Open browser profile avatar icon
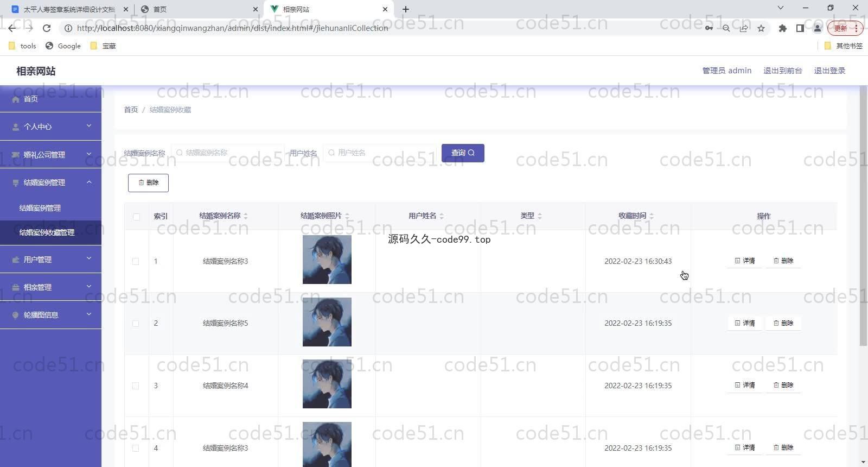Viewport: 868px width, 467px height. (817, 28)
